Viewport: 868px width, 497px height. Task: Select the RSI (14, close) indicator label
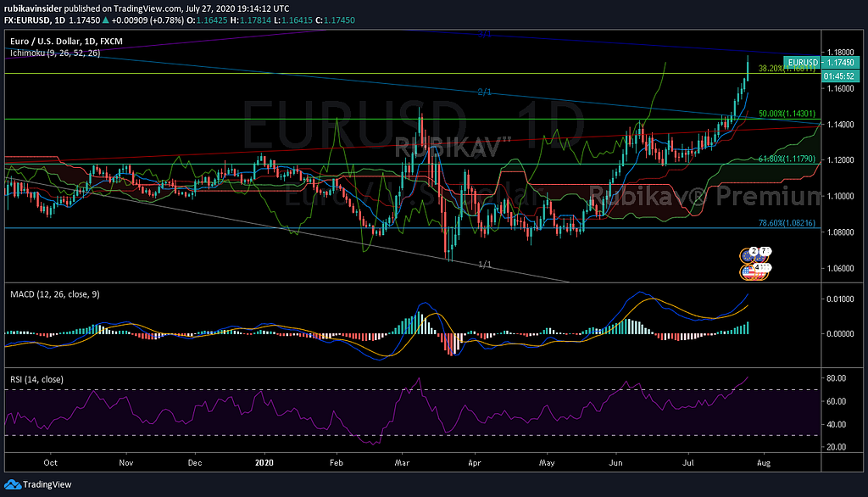(x=36, y=380)
